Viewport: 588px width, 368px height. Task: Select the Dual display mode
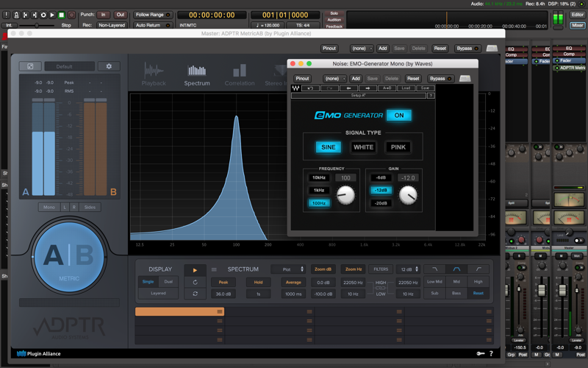click(x=168, y=282)
